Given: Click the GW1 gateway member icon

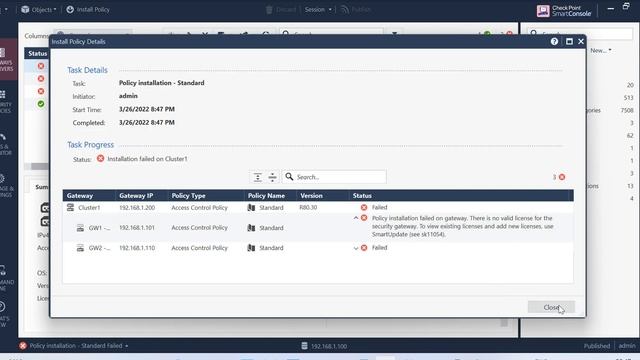Looking at the screenshot, I should [80, 228].
